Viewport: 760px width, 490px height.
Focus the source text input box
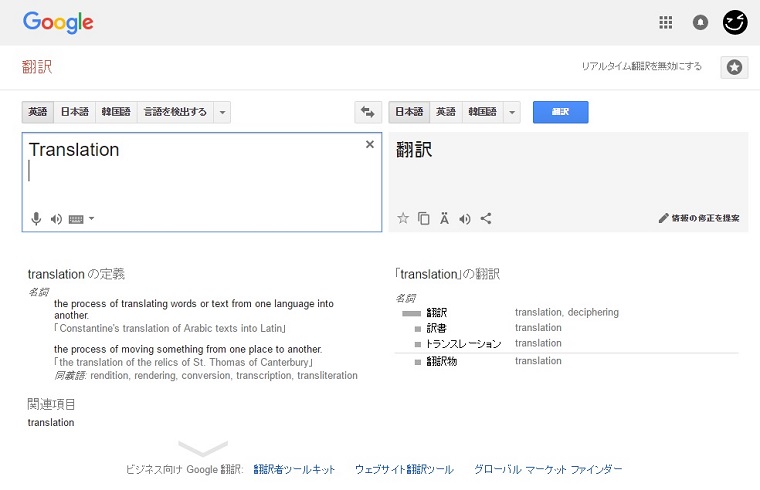click(202, 182)
